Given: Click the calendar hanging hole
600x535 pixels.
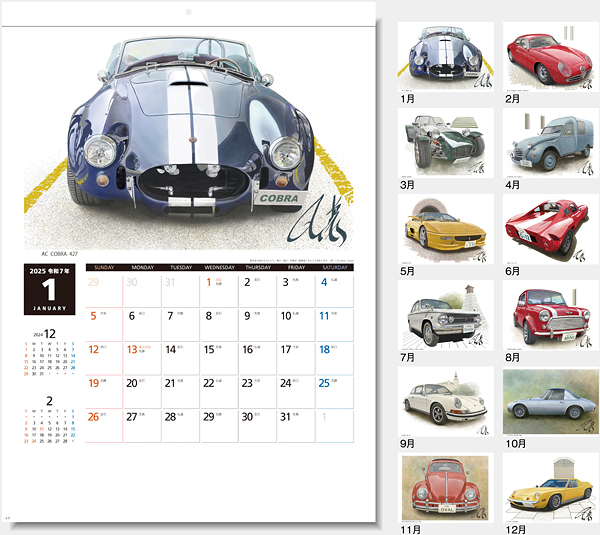Looking at the screenshot, I should point(189,12).
